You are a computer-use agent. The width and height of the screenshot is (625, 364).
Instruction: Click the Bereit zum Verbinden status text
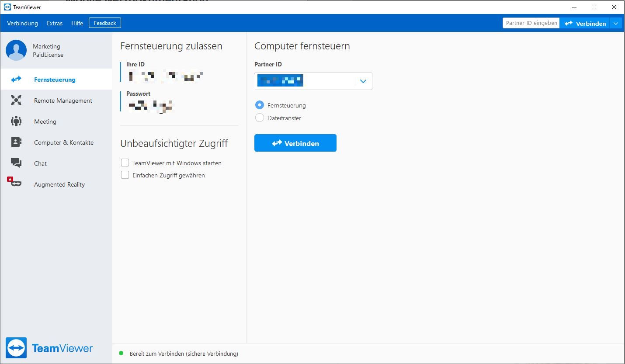[x=184, y=354]
